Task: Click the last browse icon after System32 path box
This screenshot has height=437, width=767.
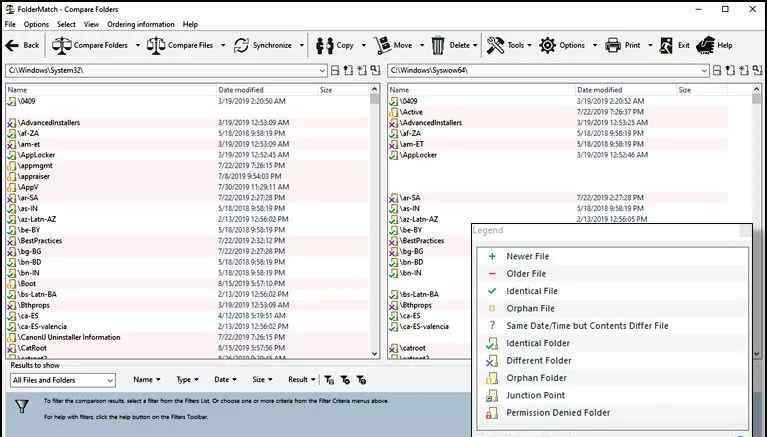Action: 375,70
